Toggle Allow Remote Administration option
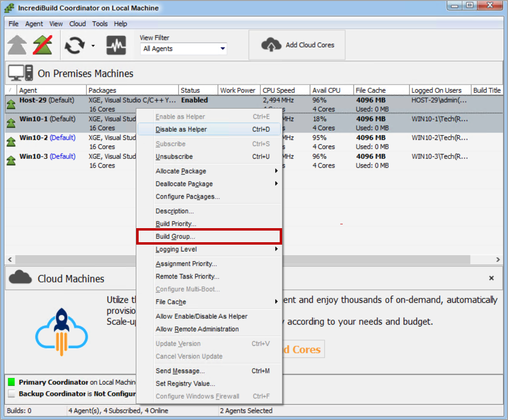This screenshot has width=508, height=420. 197,329
